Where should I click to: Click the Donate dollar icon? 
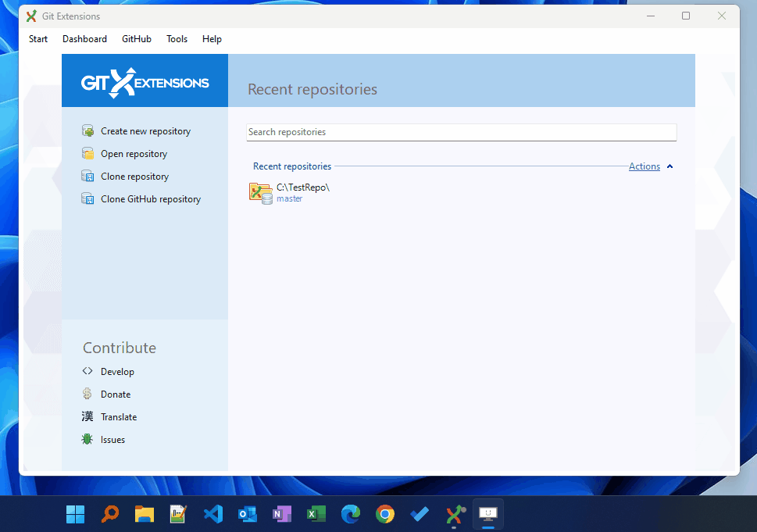tap(87, 394)
